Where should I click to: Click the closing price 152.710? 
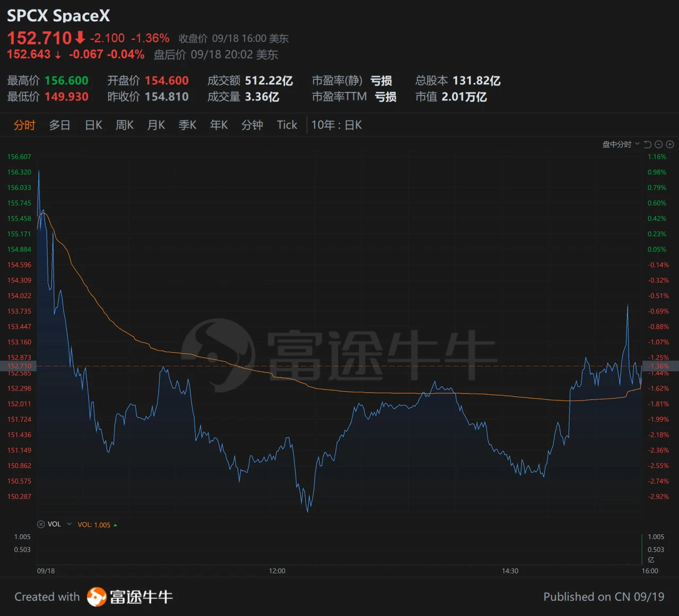click(39, 38)
